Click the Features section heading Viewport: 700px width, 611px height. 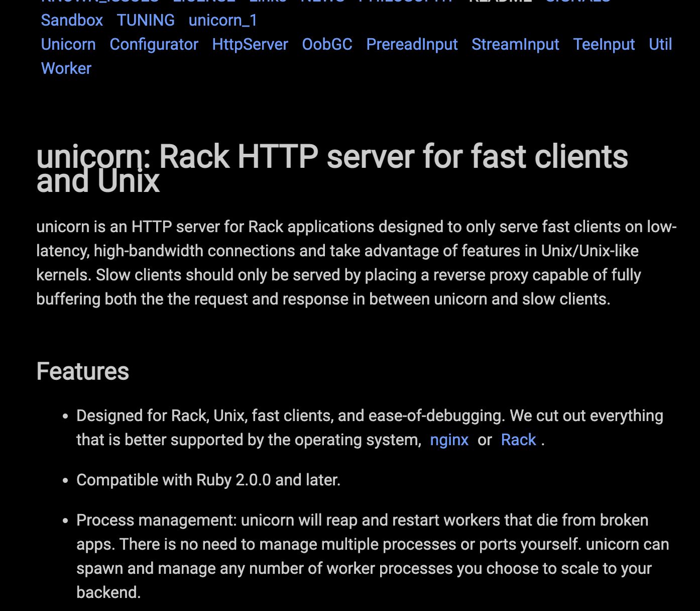coord(83,372)
